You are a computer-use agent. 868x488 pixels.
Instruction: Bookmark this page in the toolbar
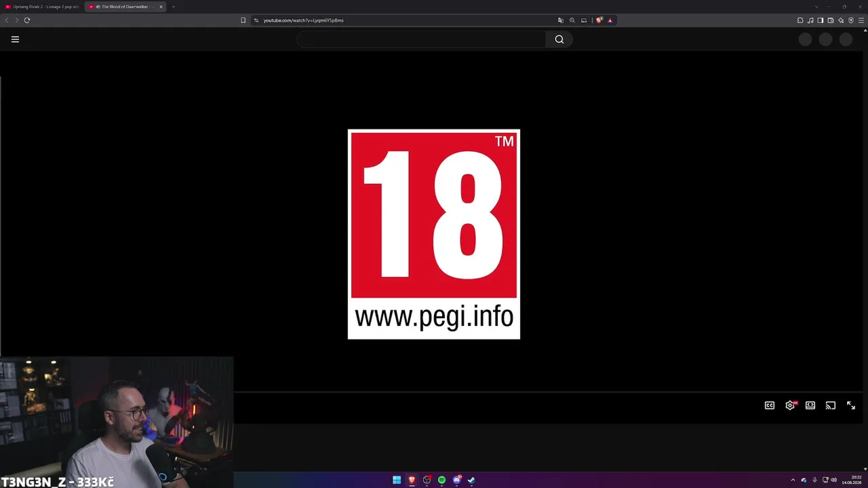[x=243, y=20]
